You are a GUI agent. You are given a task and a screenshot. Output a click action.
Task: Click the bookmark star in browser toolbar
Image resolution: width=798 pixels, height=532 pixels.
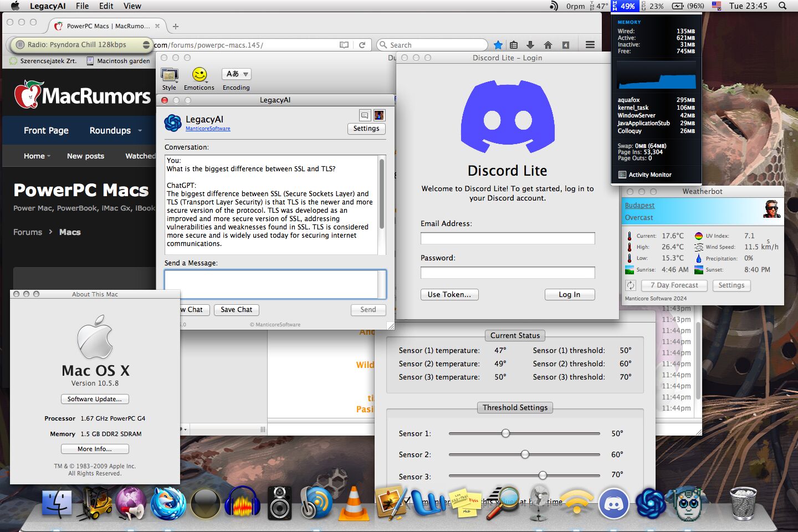[498, 45]
